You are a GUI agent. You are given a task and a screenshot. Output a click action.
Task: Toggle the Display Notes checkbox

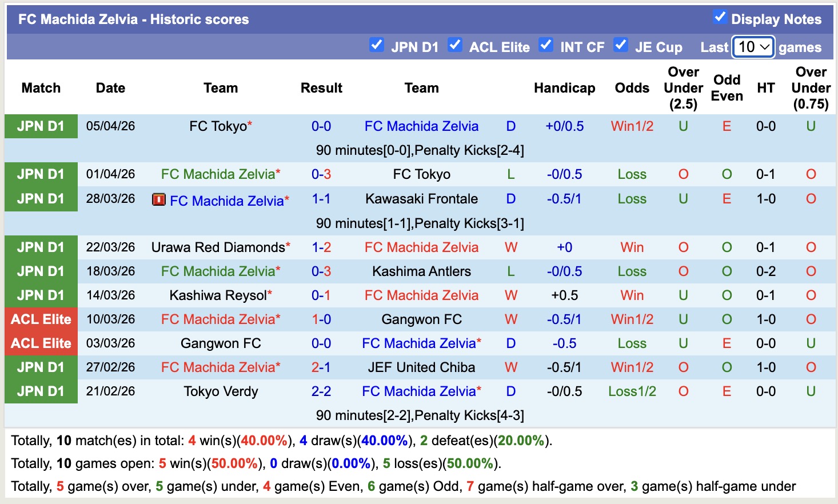(x=719, y=17)
